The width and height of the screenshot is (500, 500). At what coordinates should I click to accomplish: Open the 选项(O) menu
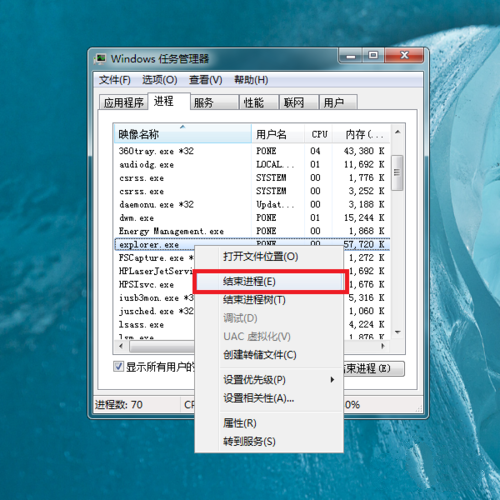tap(160, 80)
